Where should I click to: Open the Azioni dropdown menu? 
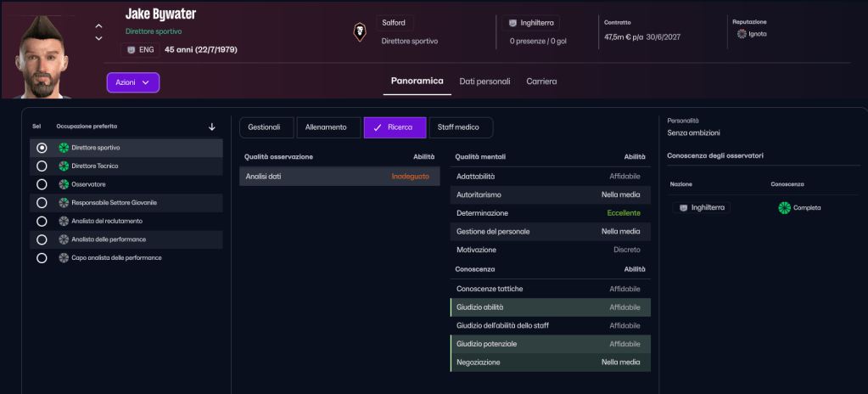pos(133,82)
